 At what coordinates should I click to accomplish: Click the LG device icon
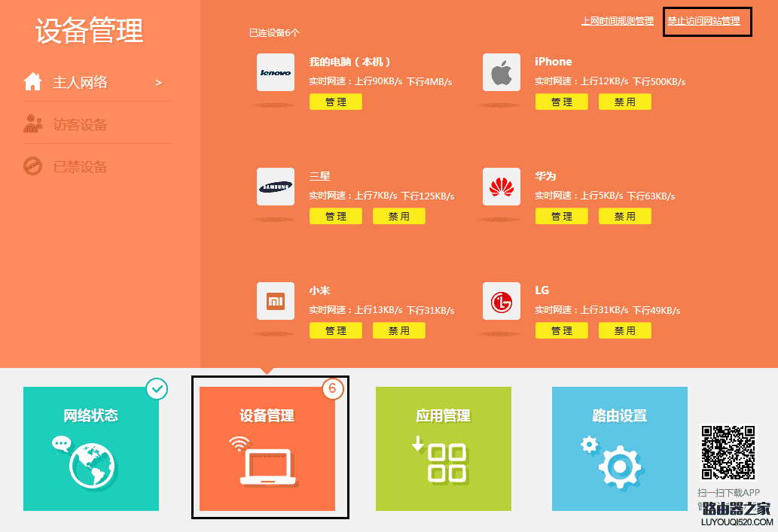pos(501,301)
